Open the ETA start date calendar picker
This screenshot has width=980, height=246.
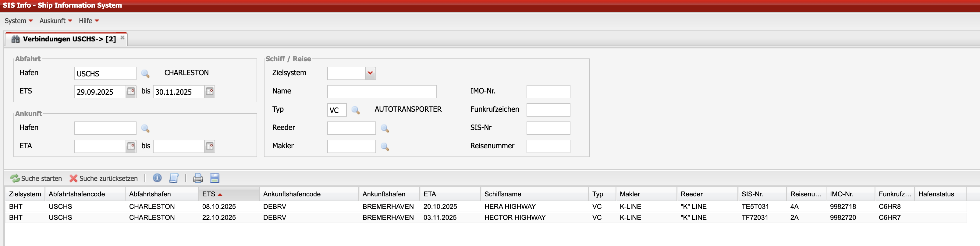[131, 146]
